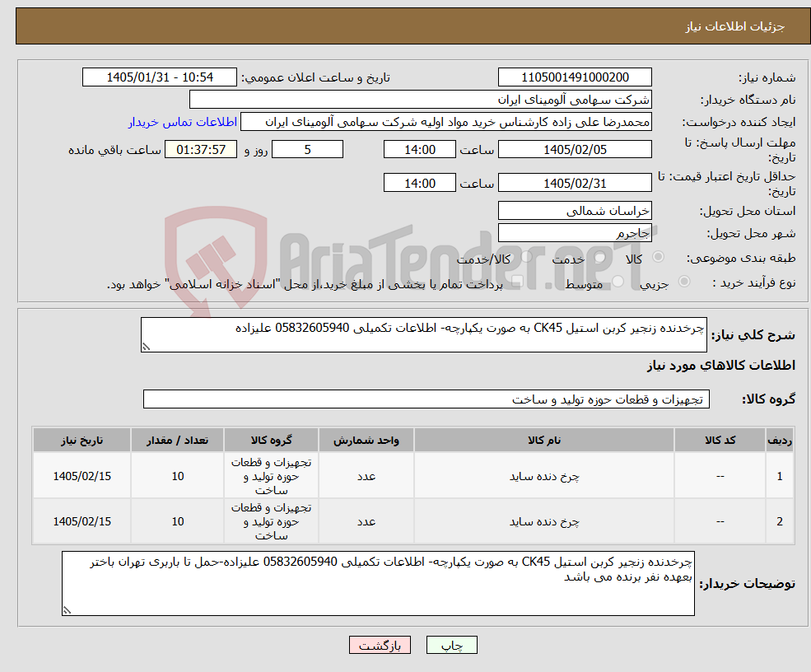Click the price validity time 14:00 field
The width and height of the screenshot is (811, 672).
(x=419, y=183)
